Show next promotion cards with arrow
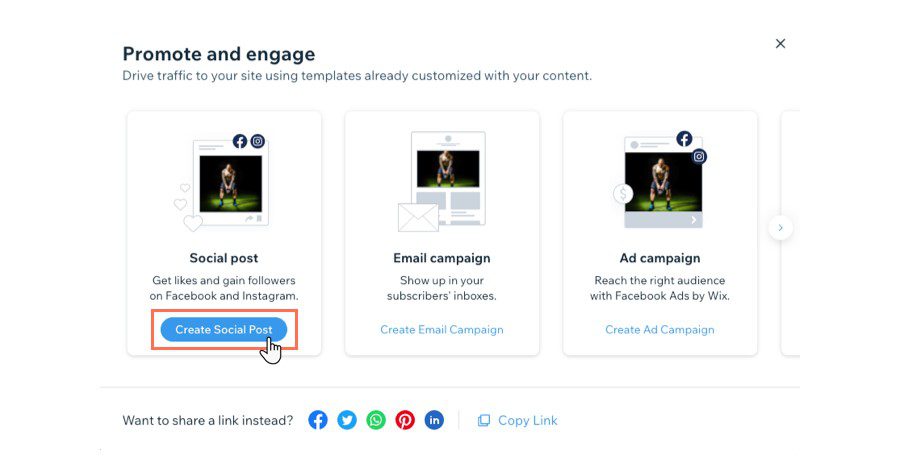Image resolution: width=900 pixels, height=475 pixels. tap(781, 228)
